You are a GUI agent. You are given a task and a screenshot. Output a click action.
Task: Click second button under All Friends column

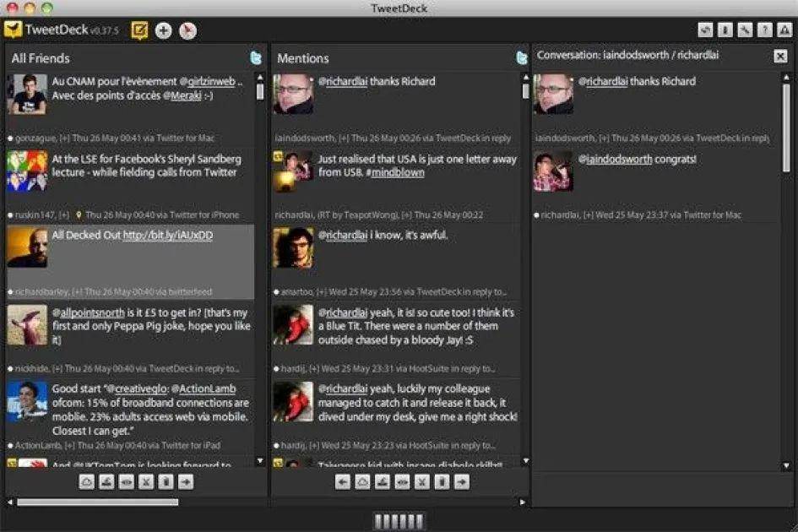click(106, 481)
